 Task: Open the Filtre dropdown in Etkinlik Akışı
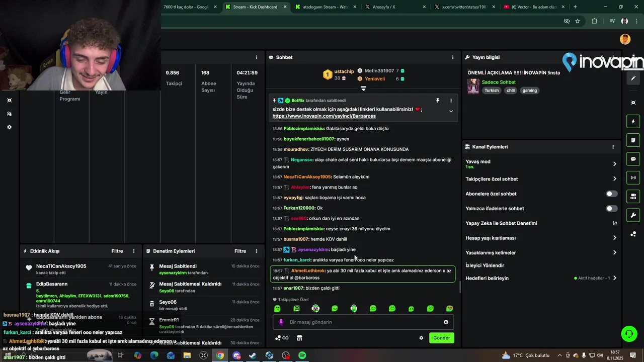(x=117, y=251)
